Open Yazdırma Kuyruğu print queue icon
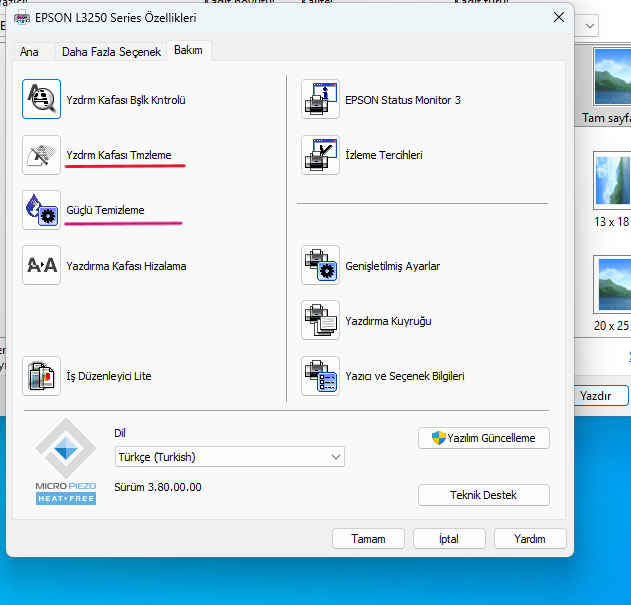Image resolution: width=631 pixels, height=605 pixels. 320,320
